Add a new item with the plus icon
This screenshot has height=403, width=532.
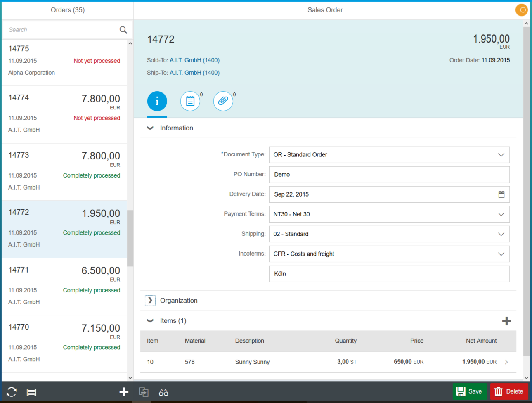506,320
